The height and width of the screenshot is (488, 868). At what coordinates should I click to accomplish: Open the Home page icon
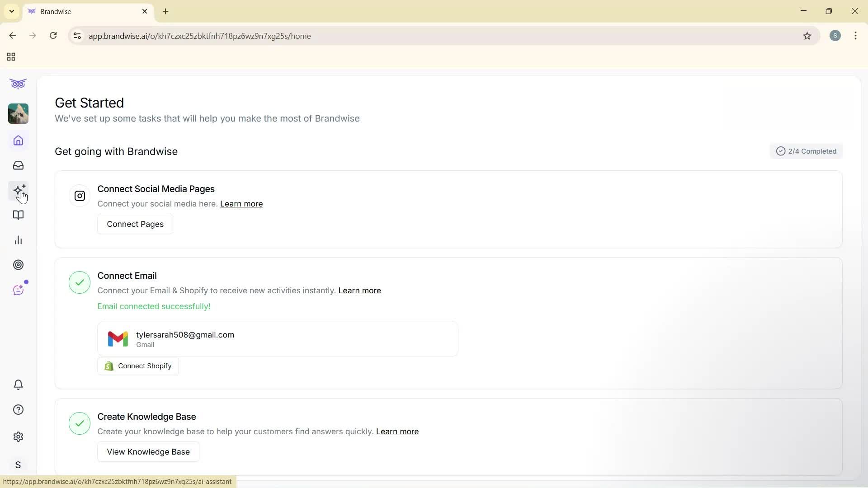pyautogui.click(x=18, y=141)
